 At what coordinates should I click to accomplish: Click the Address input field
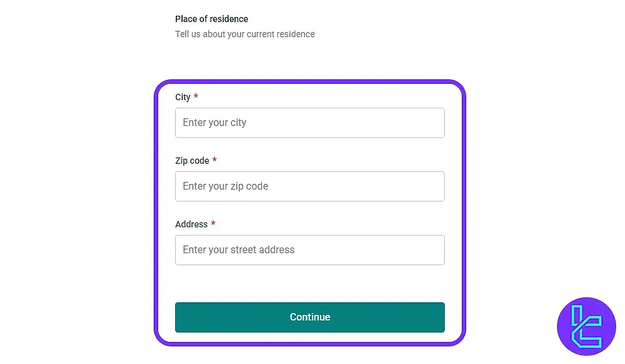tap(309, 250)
